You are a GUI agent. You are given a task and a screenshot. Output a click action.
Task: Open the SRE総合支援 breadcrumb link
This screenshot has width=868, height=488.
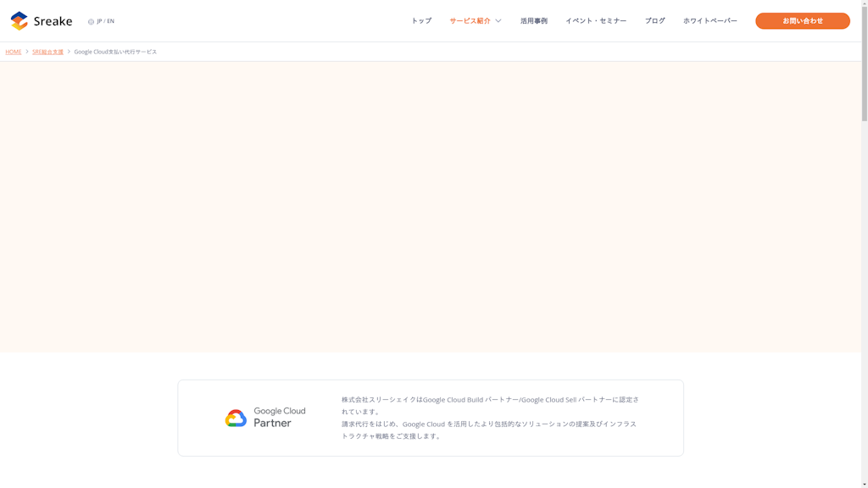(x=47, y=52)
